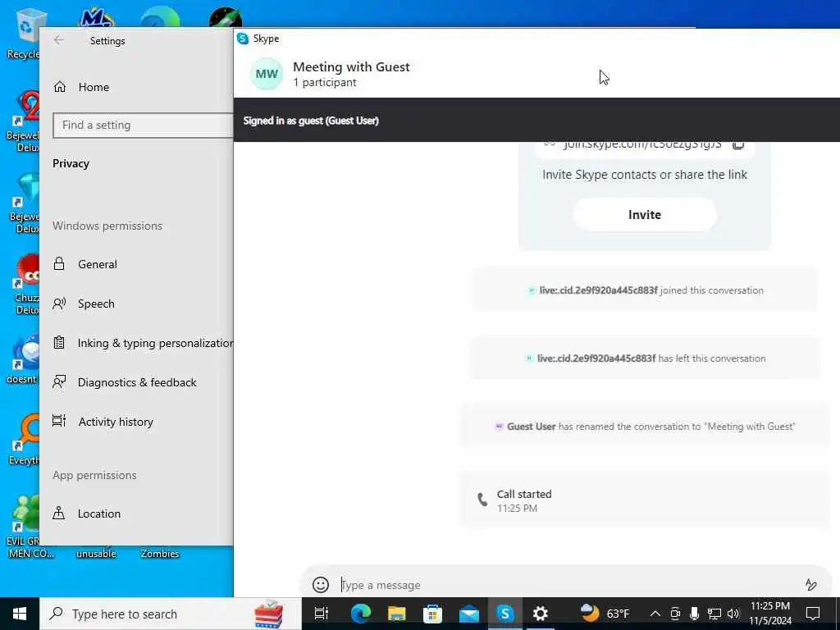Click the Location icon in Settings
The height and width of the screenshot is (630, 840).
(59, 514)
